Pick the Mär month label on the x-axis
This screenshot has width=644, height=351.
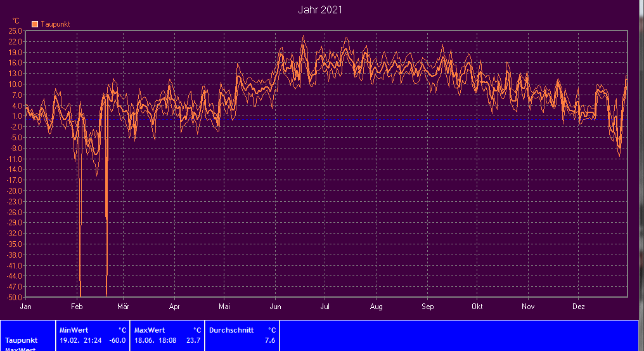(123, 306)
